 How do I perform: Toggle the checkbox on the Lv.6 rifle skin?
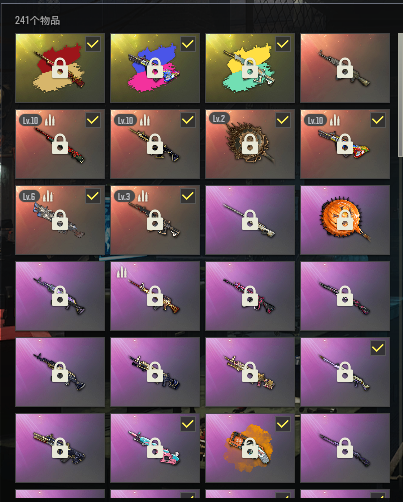93,196
